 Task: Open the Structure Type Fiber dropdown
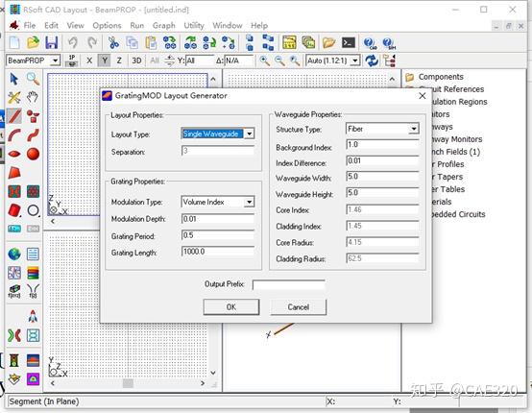coord(414,129)
